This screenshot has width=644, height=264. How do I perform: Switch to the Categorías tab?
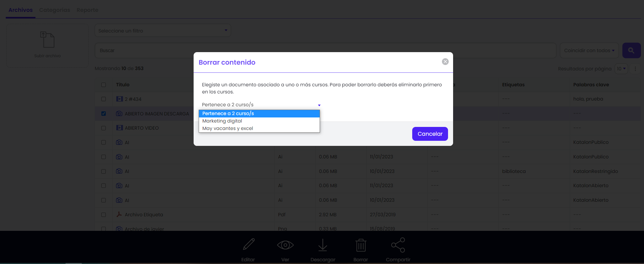coord(55,10)
